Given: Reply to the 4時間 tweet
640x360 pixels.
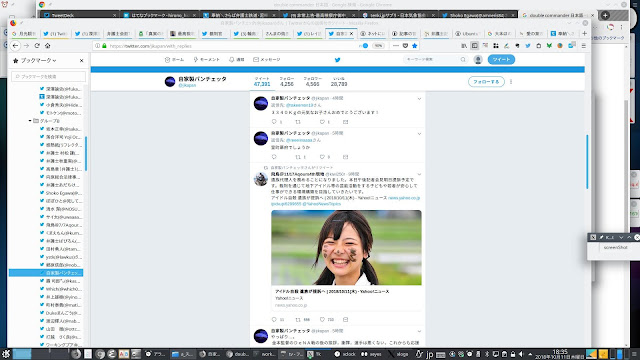Looking at the screenshot, I should pos(274,122).
